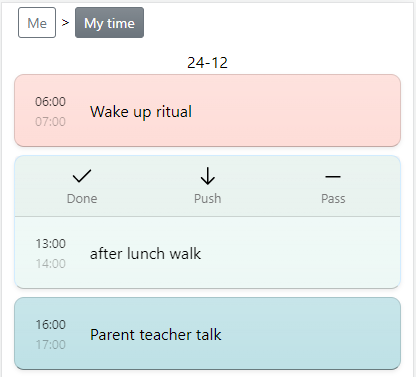
Task: Click the Done checkmark icon
Action: point(82,176)
